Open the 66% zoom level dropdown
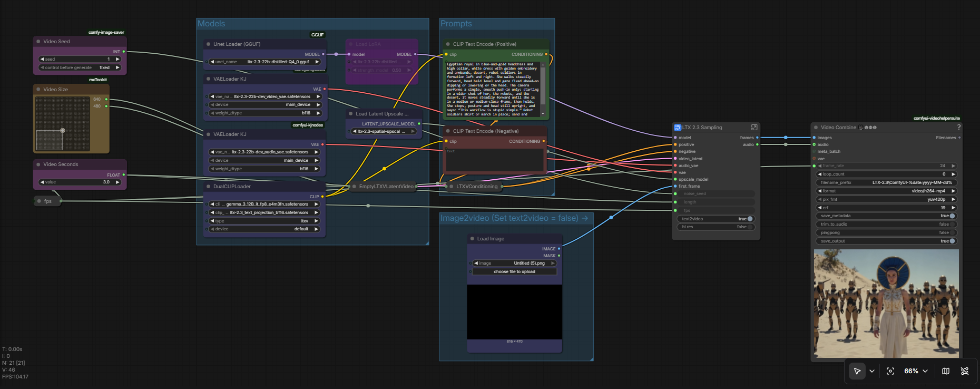Viewport: 980px width, 389px height. [x=916, y=371]
